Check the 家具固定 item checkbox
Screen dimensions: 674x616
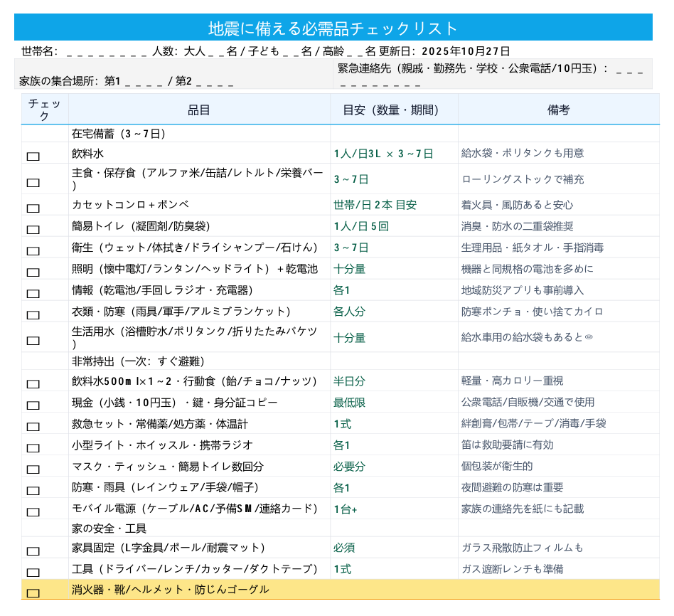(x=33, y=551)
